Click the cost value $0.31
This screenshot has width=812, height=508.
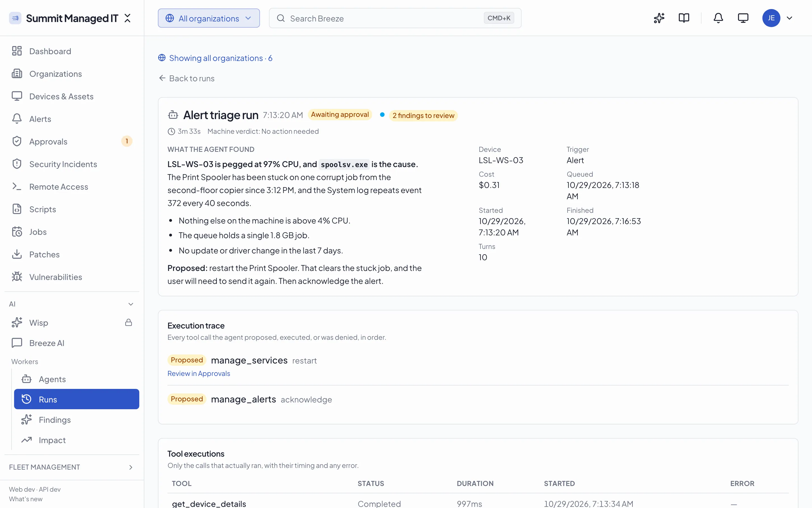(x=489, y=185)
